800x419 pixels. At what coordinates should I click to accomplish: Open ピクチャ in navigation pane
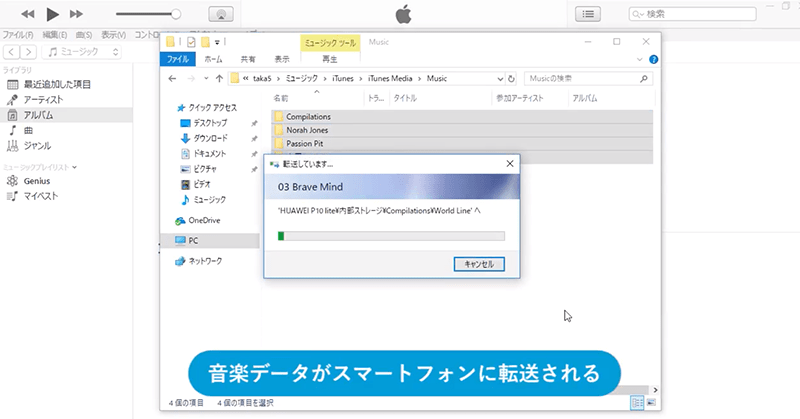tap(199, 169)
